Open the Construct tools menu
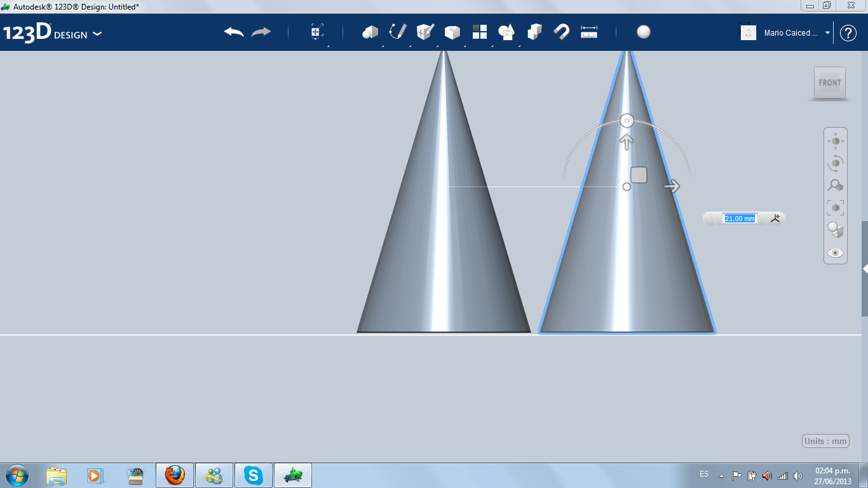 pyautogui.click(x=425, y=32)
